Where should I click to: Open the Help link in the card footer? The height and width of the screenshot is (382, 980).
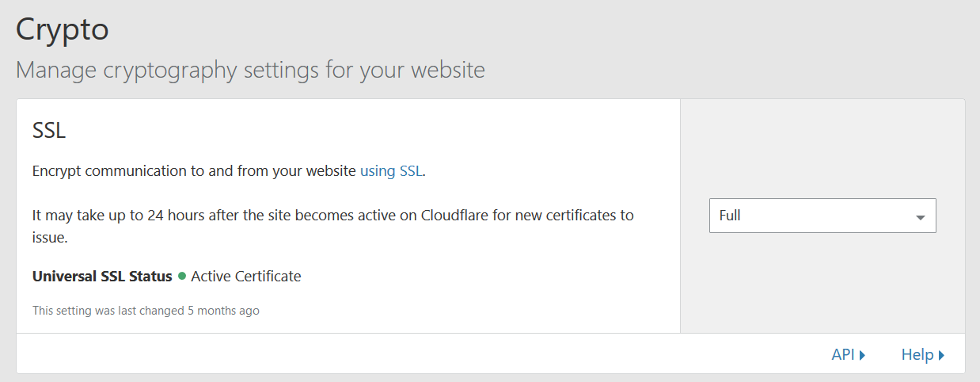[917, 355]
